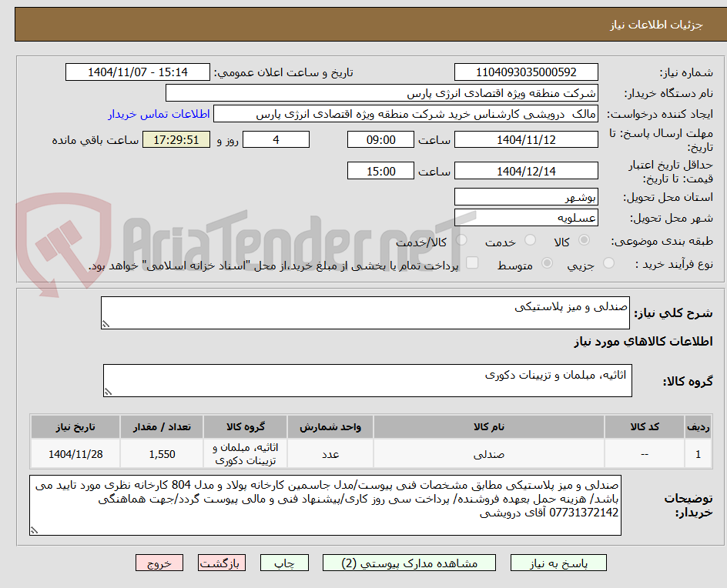Viewport: 727px width, 588px height.
Task: Click the شماره نیاز field 1104093035000592
Action: (x=526, y=72)
